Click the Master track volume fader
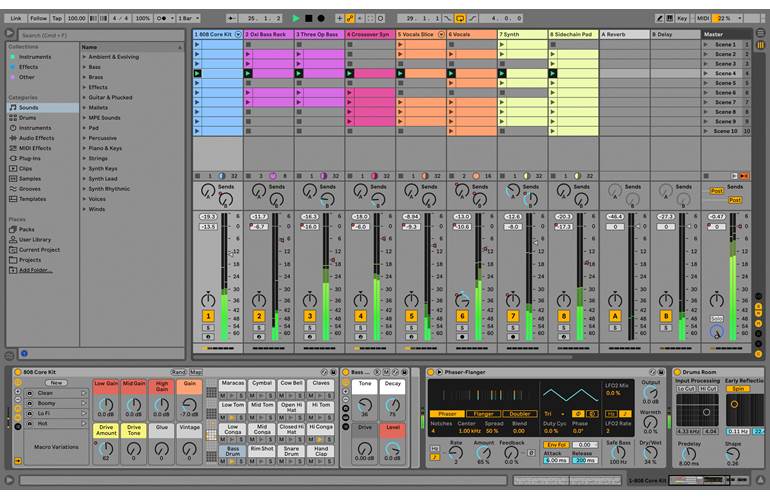 741,226
